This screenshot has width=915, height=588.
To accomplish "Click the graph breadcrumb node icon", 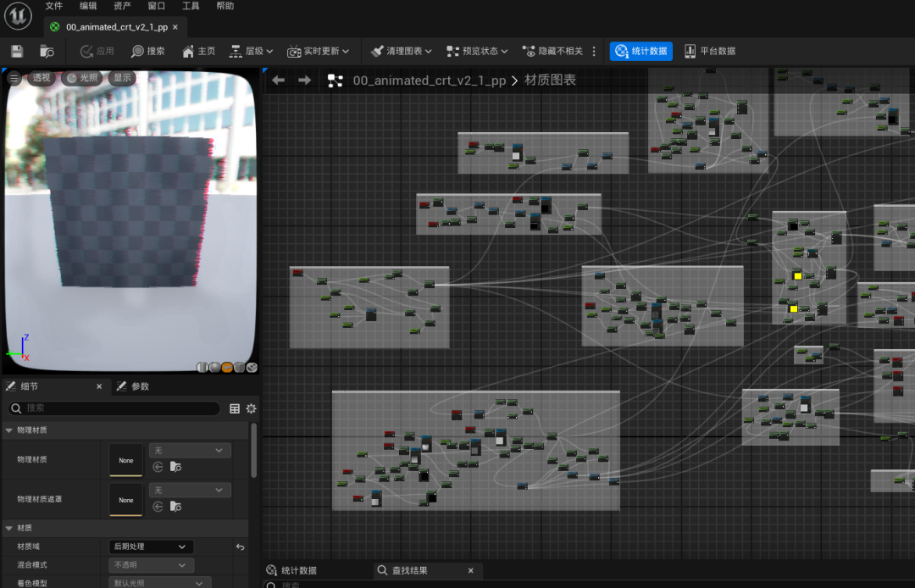I will (x=335, y=80).
